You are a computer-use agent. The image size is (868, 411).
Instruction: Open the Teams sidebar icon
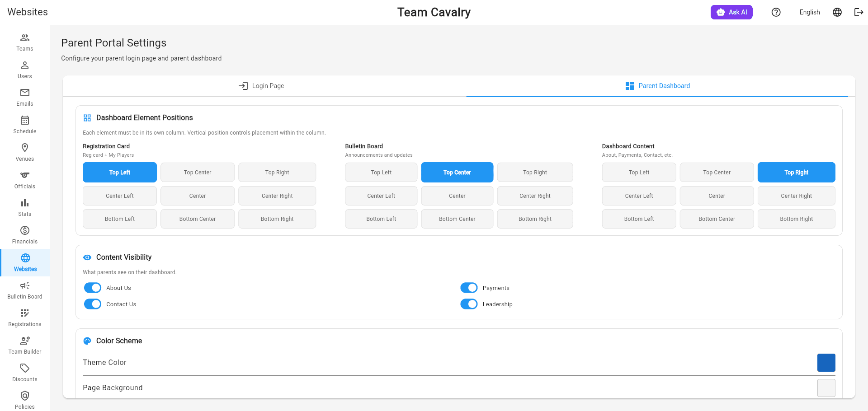25,37
